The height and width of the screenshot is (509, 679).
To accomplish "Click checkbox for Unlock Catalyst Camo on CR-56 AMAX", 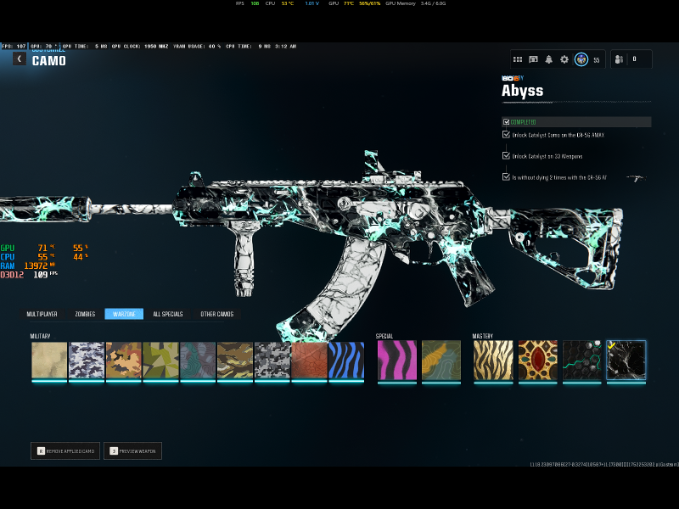I will (x=506, y=135).
